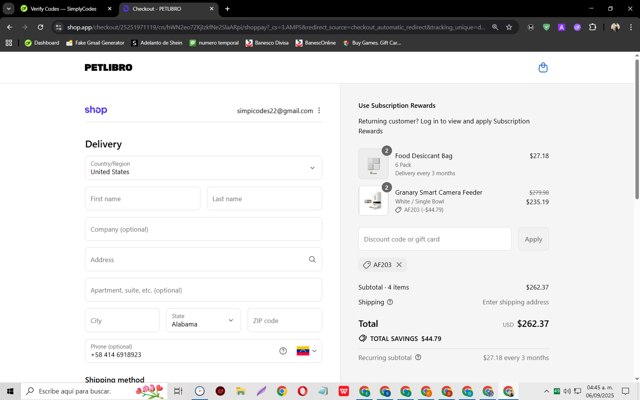Remove the AF203 discount code
This screenshot has width=640, height=400.
click(x=399, y=265)
